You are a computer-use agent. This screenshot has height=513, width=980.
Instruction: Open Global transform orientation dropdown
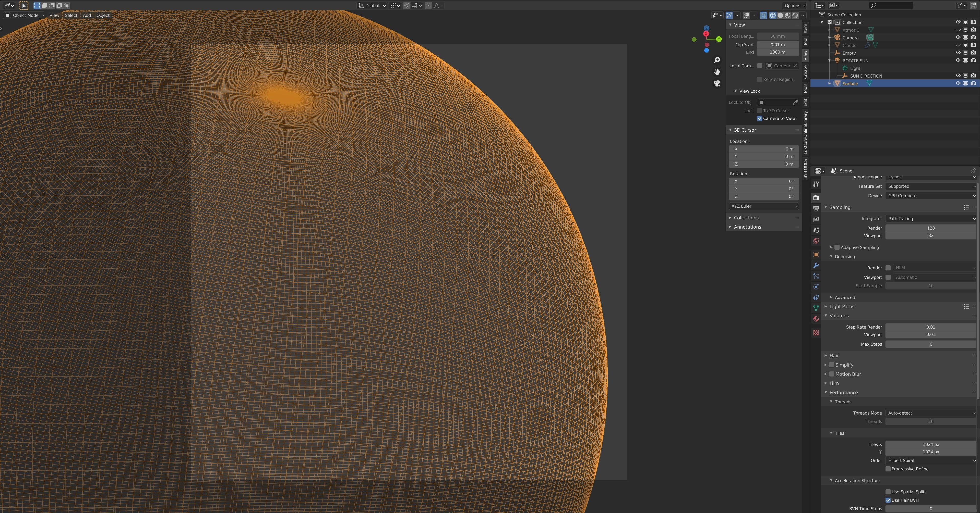pos(372,6)
